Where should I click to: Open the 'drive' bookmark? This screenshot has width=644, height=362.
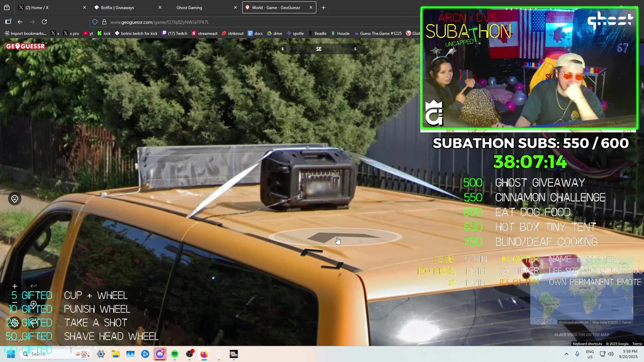274,33
